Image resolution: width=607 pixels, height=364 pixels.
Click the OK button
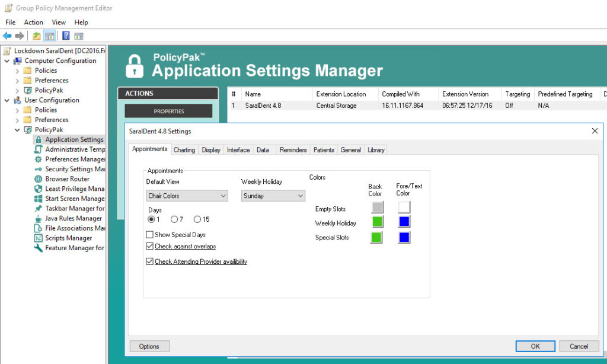tap(535, 346)
